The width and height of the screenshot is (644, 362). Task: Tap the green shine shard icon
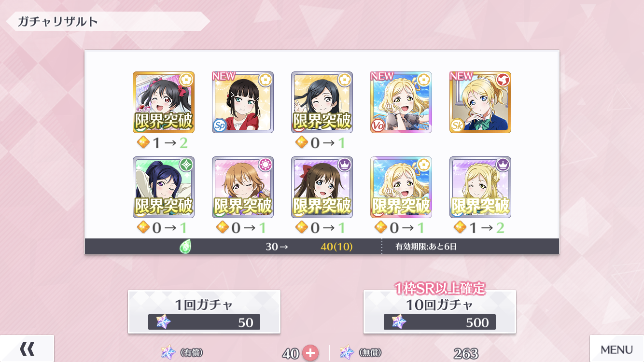click(186, 247)
